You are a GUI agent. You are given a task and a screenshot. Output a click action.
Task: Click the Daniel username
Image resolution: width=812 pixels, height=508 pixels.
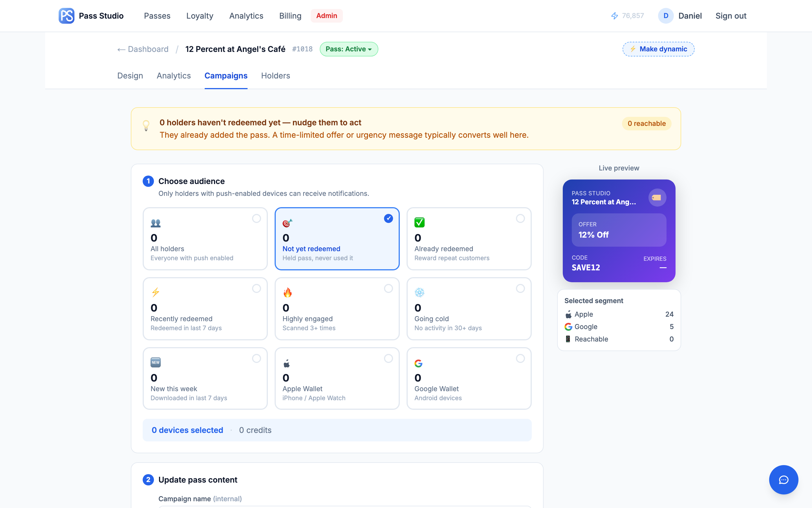pos(690,16)
